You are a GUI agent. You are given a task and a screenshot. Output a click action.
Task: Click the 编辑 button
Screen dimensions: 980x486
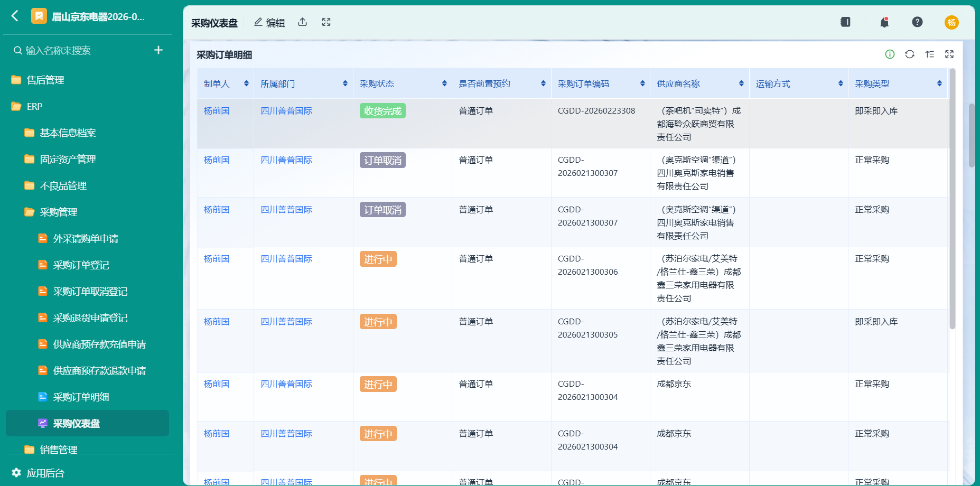[269, 22]
